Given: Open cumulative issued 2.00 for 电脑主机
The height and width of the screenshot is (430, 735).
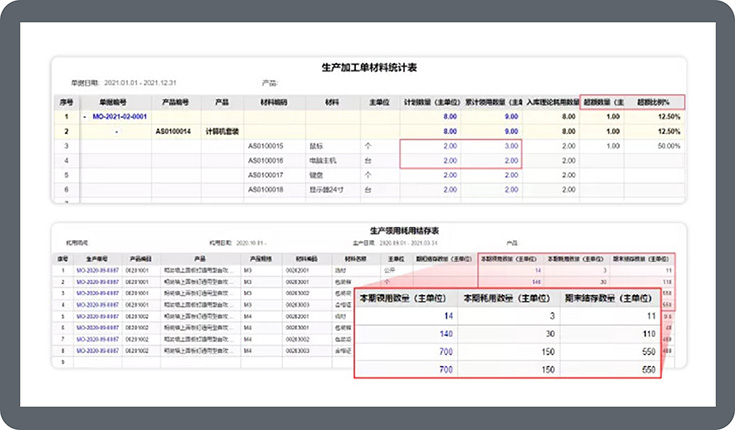Looking at the screenshot, I should pyautogui.click(x=511, y=161).
